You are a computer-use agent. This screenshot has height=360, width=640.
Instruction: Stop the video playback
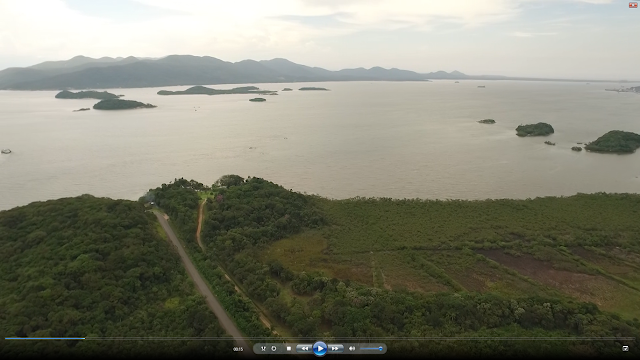coord(289,349)
